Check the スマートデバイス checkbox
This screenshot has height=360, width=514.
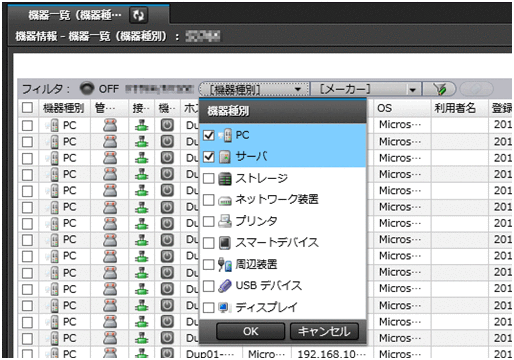(209, 243)
